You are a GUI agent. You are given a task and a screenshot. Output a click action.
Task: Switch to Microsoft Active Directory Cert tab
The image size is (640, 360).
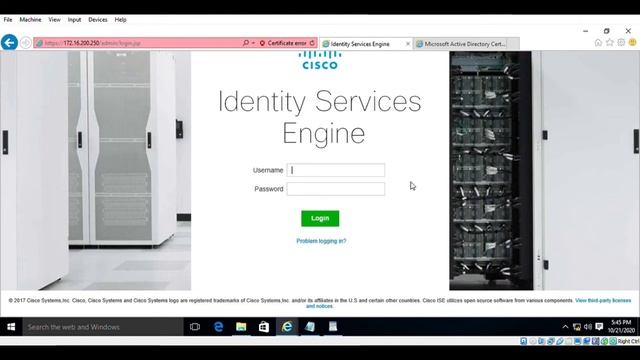(x=460, y=44)
